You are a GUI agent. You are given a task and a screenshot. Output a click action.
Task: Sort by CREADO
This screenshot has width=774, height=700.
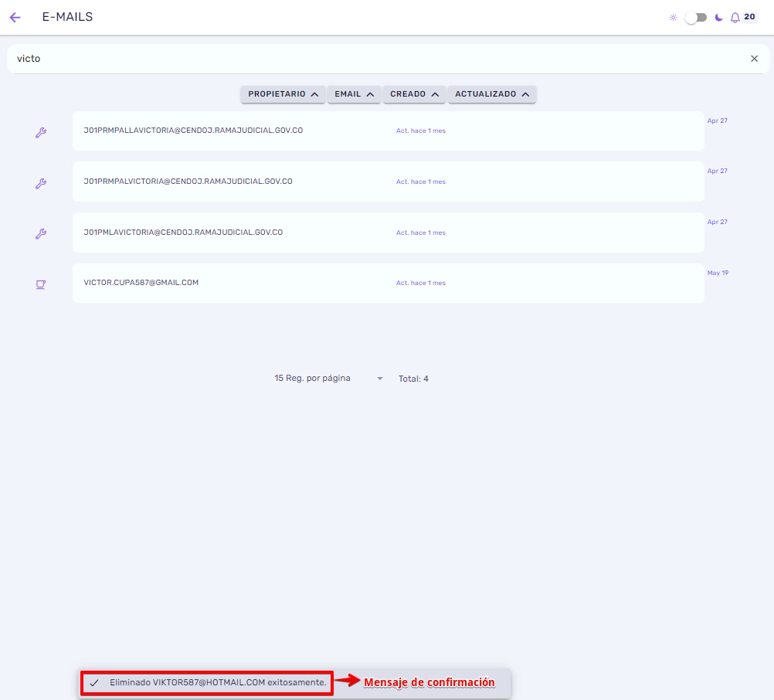(x=414, y=93)
